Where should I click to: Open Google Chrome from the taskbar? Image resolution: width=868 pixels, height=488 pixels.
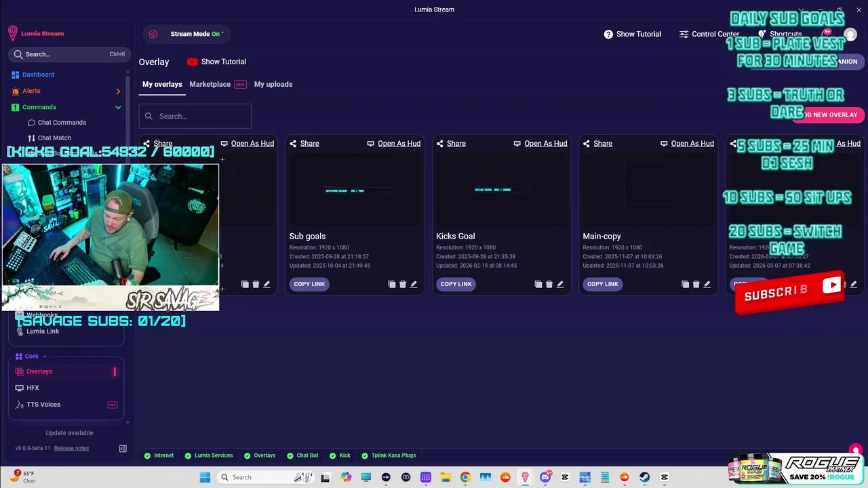pyautogui.click(x=465, y=477)
